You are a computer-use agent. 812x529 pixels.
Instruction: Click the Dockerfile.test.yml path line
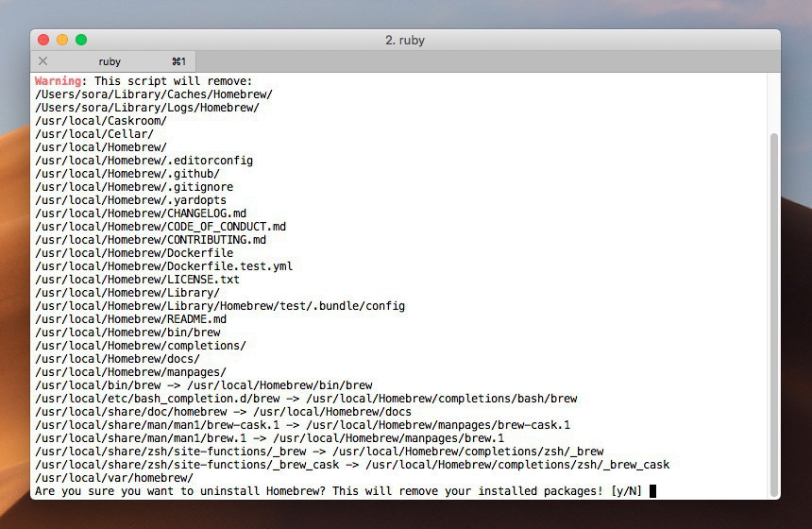click(x=163, y=266)
